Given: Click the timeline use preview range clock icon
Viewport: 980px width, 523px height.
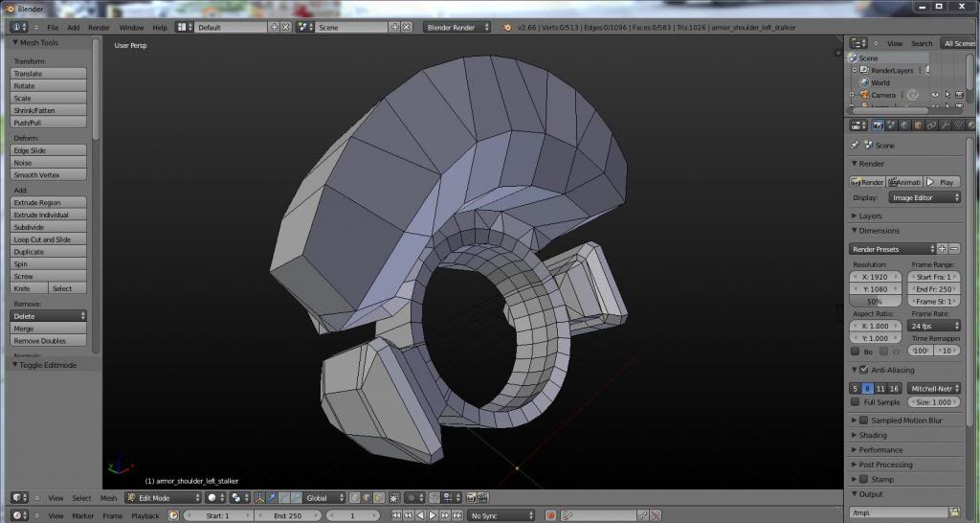Looking at the screenshot, I should pos(173,516).
